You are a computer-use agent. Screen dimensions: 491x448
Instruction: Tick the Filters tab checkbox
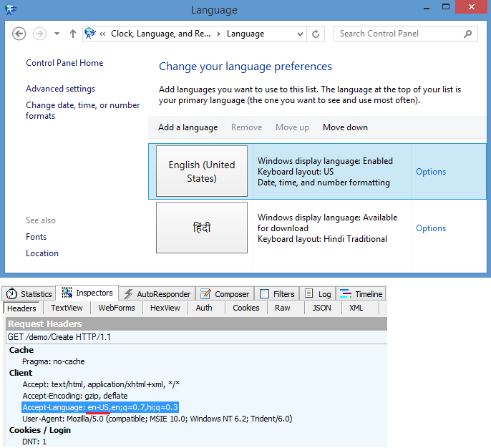pyautogui.click(x=264, y=293)
